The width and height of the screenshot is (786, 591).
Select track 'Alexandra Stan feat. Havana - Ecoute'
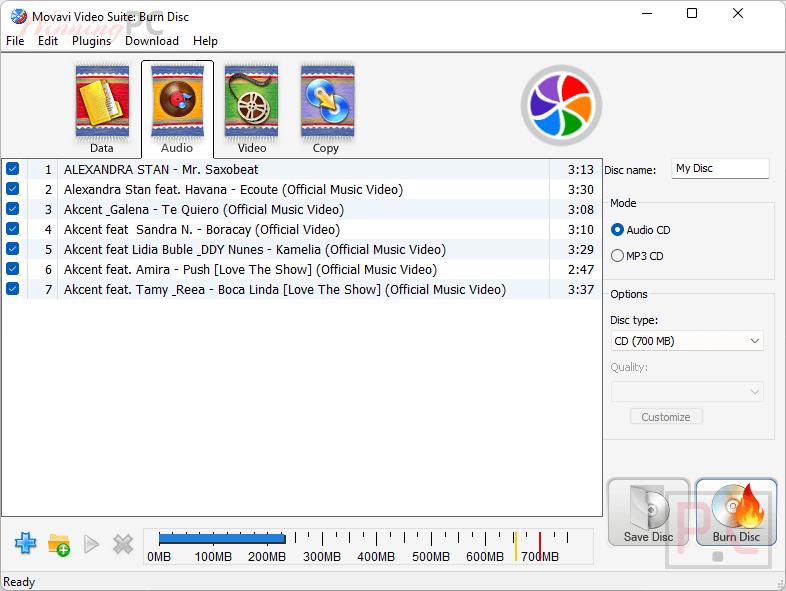(233, 189)
